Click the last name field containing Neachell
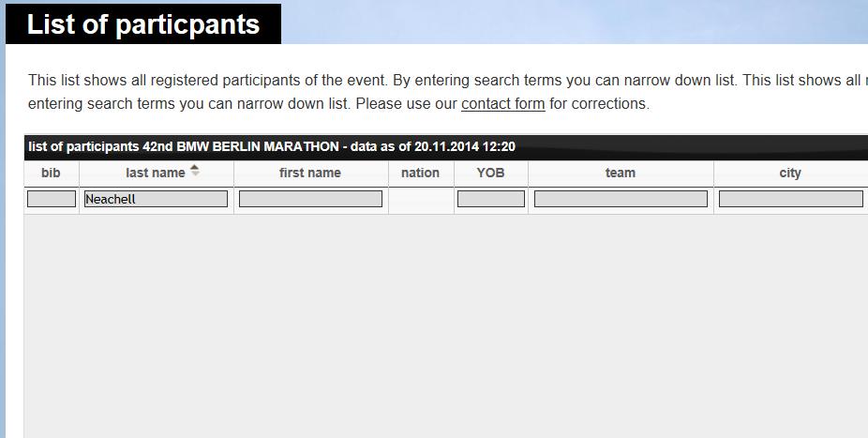Screen dimensions: 868x438 pyautogui.click(x=156, y=199)
